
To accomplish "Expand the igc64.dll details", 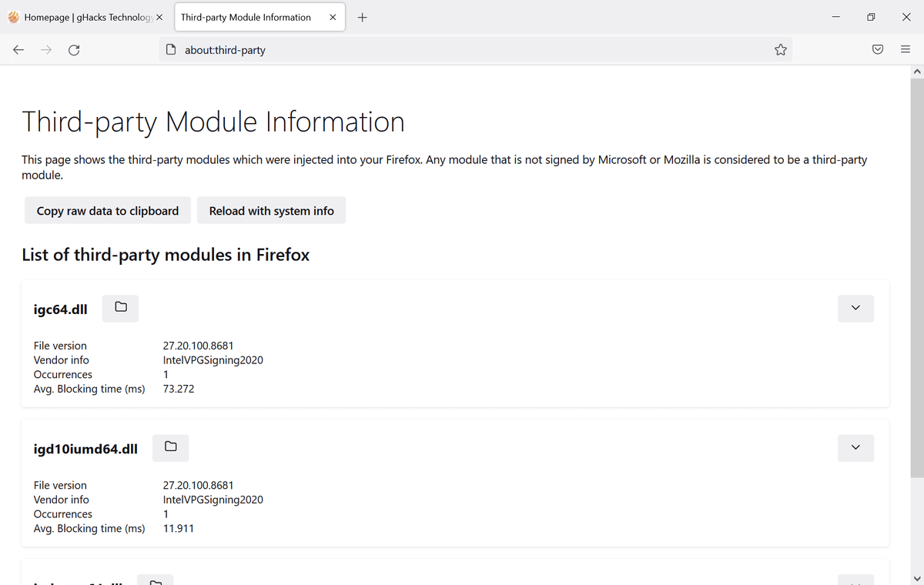I will 855,308.
